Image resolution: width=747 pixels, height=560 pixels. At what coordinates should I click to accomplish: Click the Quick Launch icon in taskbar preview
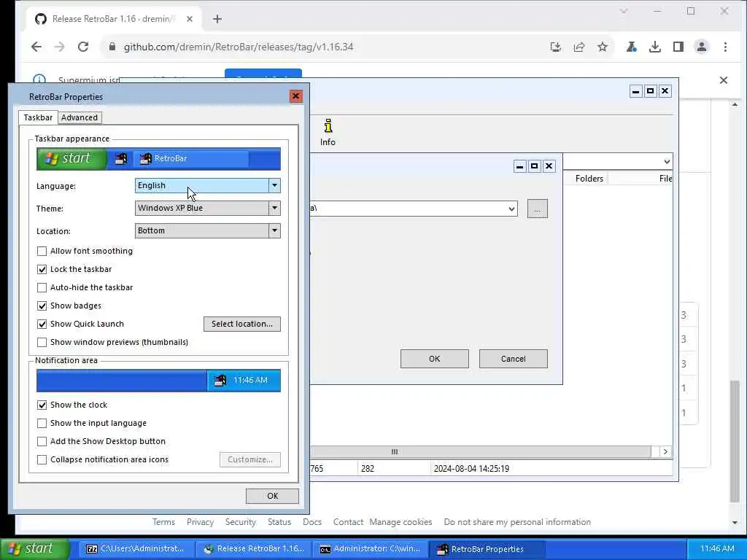(x=121, y=158)
